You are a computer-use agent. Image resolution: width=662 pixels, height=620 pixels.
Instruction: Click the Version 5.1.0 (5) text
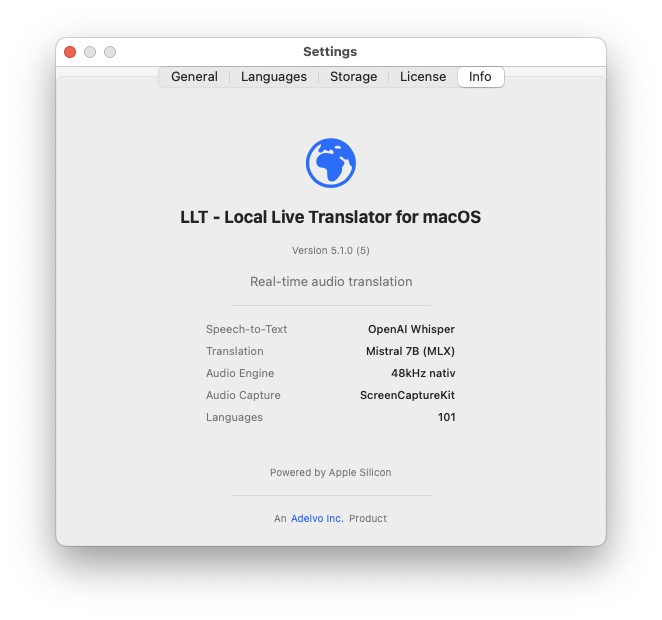tap(331, 251)
